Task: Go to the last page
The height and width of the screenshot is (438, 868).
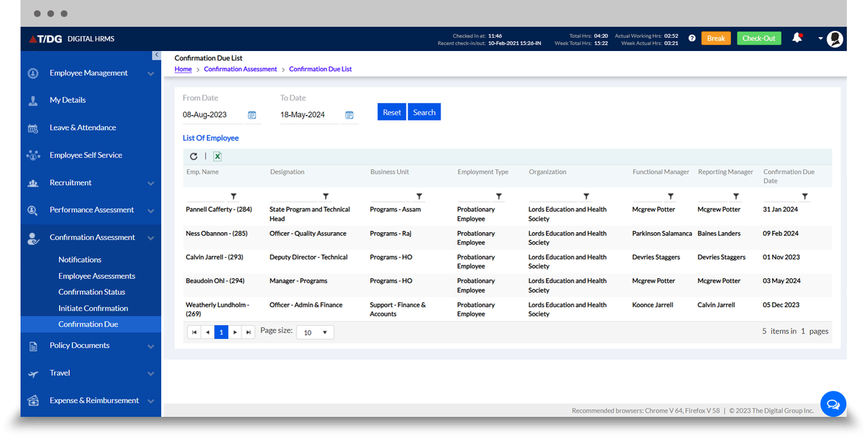Action: click(x=249, y=332)
